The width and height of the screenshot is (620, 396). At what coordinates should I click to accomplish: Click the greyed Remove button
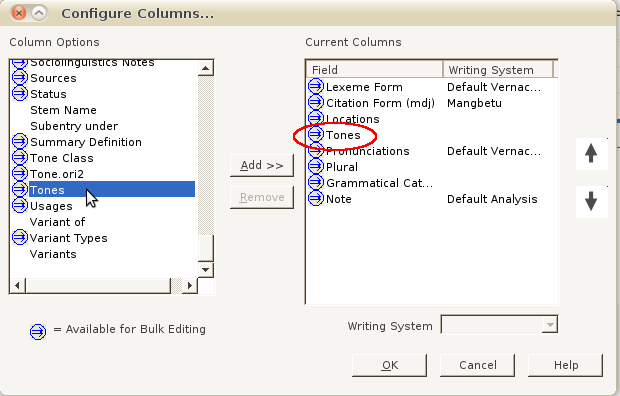click(x=262, y=197)
